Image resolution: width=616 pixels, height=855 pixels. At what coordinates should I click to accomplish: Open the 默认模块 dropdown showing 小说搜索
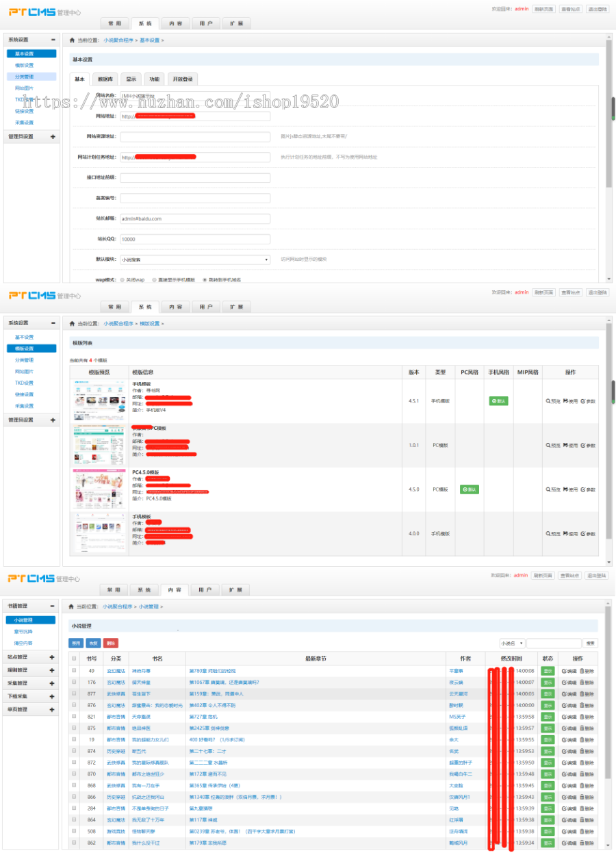(195, 260)
